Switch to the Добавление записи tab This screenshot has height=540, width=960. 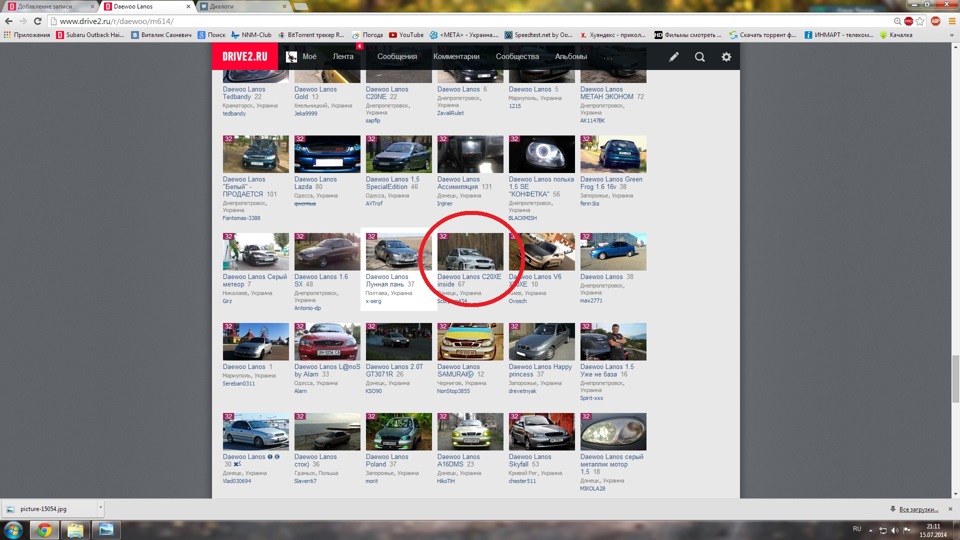50,6
